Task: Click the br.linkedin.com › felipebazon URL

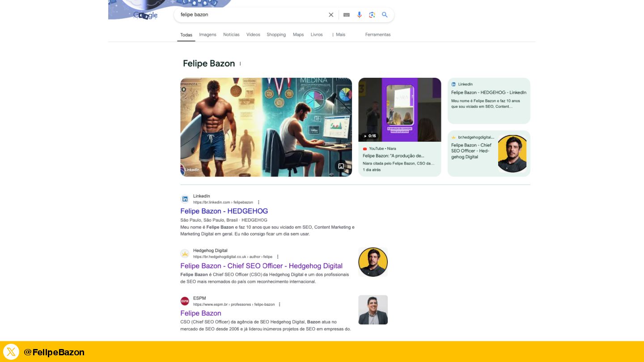Action: coord(223,202)
